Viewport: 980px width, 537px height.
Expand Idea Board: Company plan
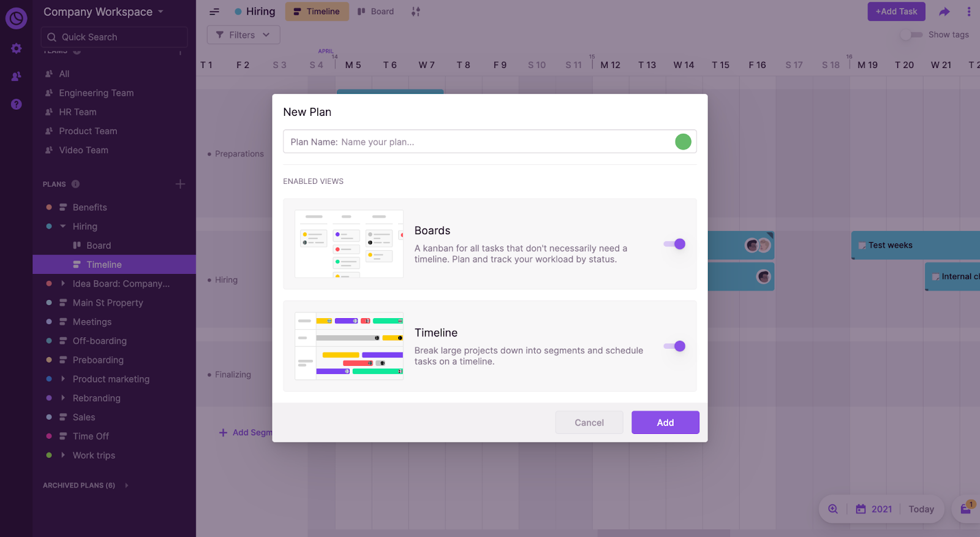point(63,283)
